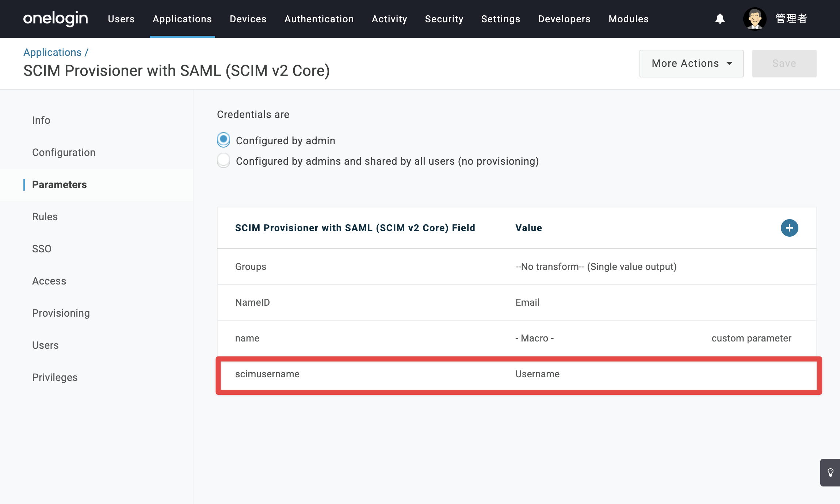Click the Email value for NameID

click(527, 302)
